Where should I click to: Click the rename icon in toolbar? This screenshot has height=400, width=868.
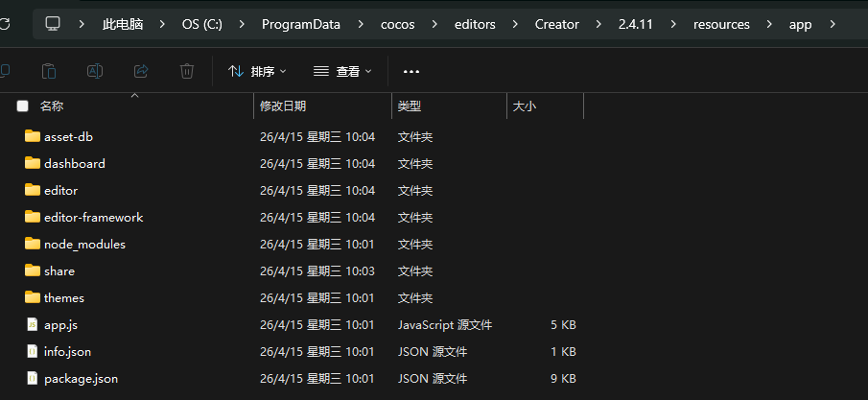(x=95, y=71)
